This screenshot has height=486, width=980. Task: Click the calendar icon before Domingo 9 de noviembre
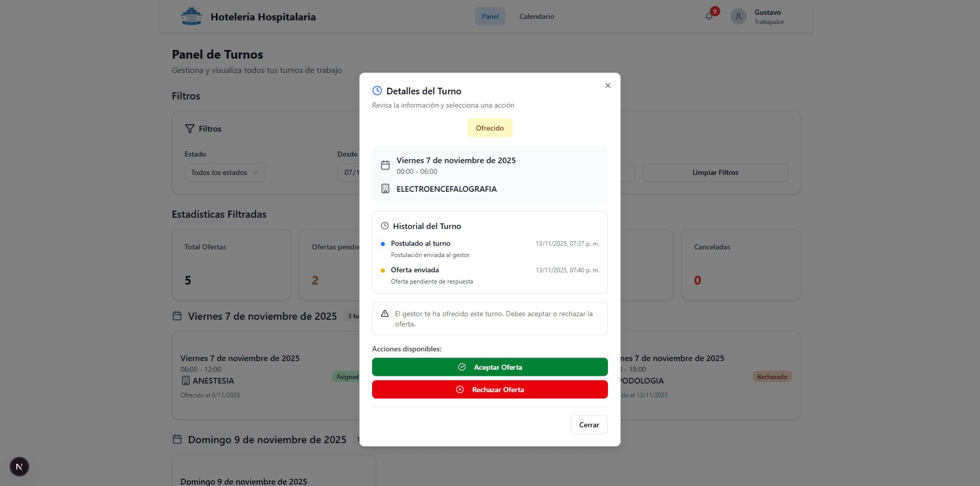click(177, 439)
